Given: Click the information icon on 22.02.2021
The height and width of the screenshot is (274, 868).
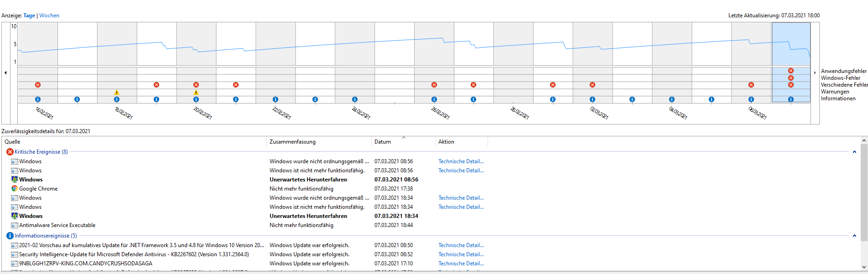Looking at the screenshot, I should 275,99.
